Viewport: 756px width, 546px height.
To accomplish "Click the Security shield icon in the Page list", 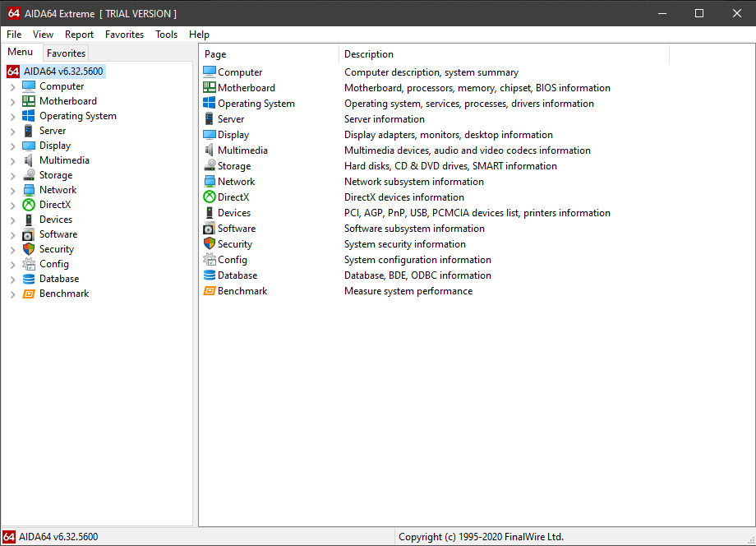I will (210, 243).
